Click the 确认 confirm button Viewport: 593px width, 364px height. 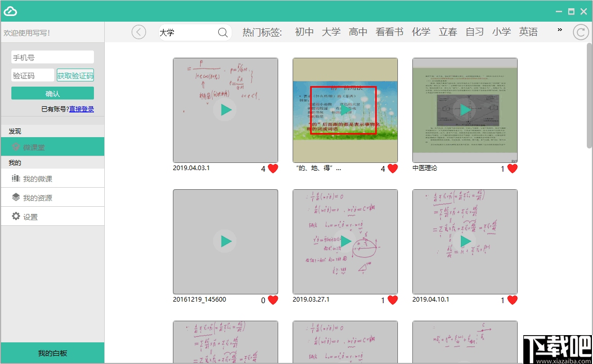[53, 93]
